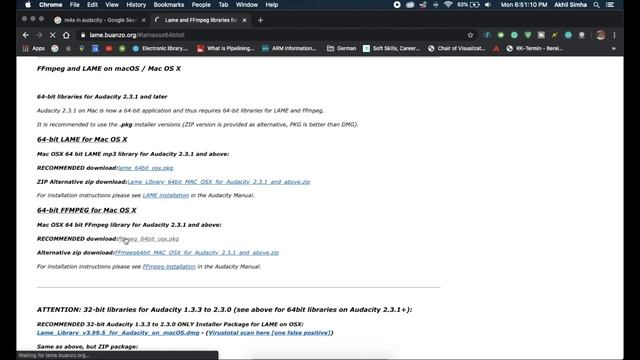Open the Google bookmark icon
Screen dimensions: 640x360
point(55,49)
